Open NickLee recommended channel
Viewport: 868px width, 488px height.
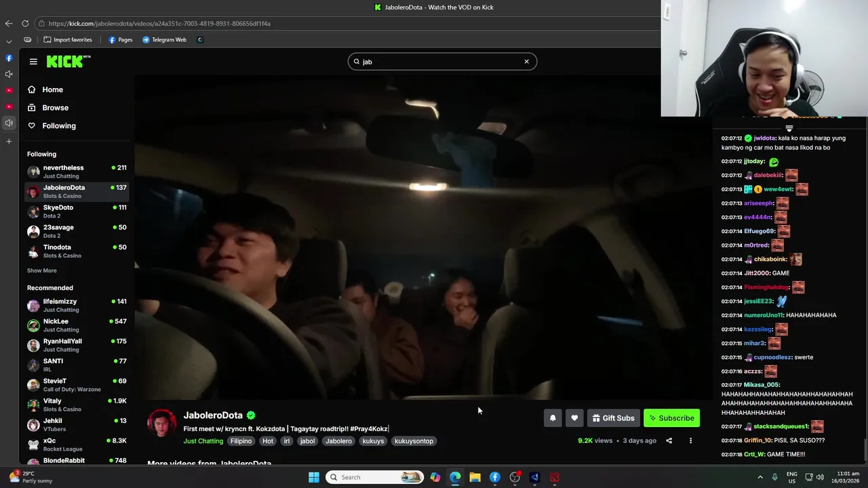point(77,325)
